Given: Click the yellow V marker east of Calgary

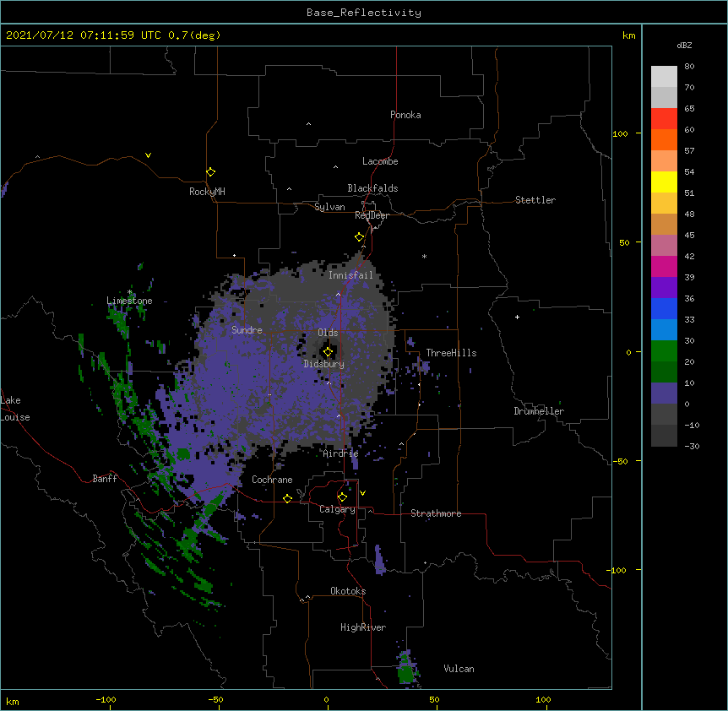Looking at the screenshot, I should tap(362, 493).
